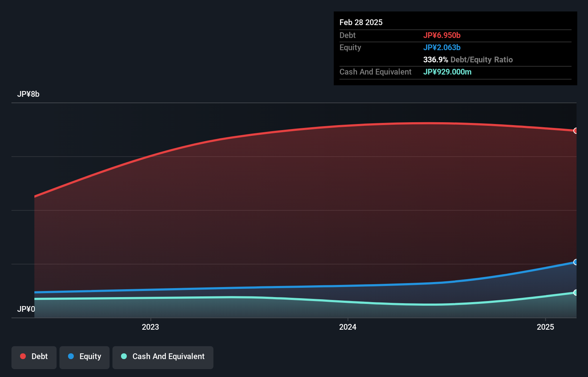Screen dimensions: 588x377
Task: Click the 2024 gridline area on the chart
Action: pos(348,215)
